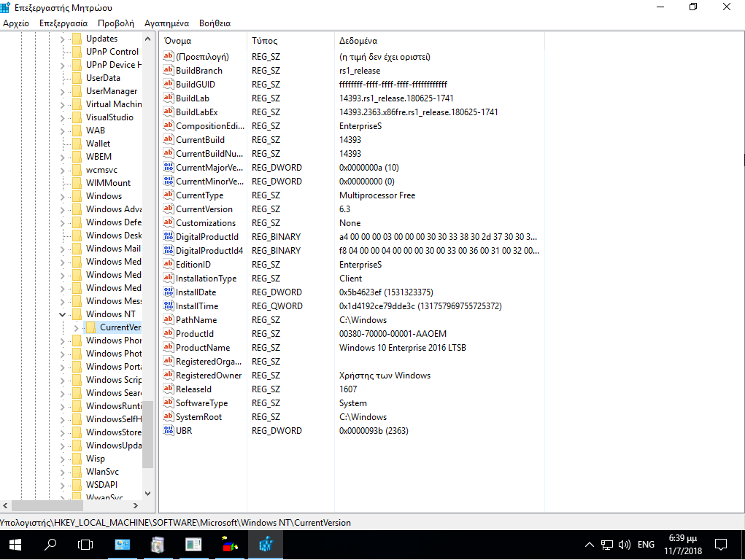Click the Windows NT folder icon
The width and height of the screenshot is (745, 560).
tap(77, 314)
